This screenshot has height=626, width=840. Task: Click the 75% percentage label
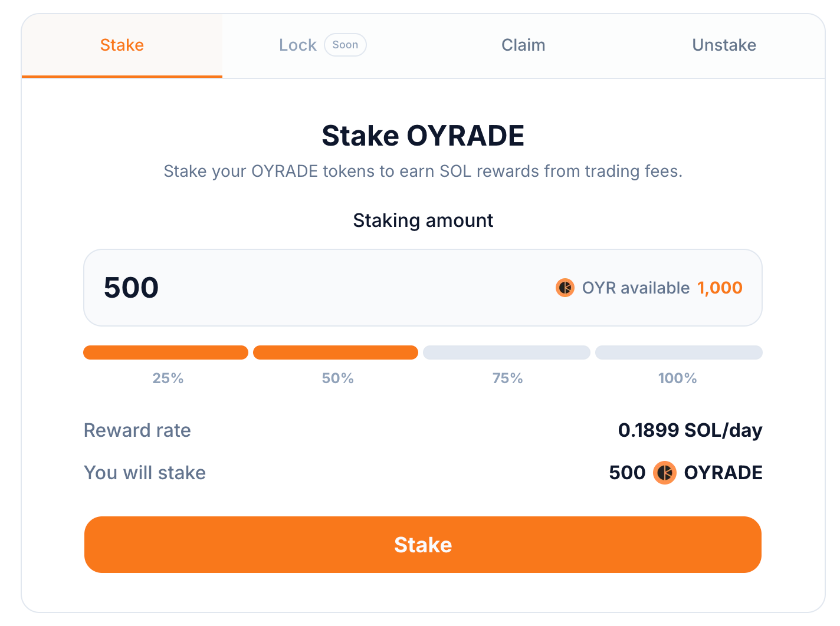[x=508, y=378]
